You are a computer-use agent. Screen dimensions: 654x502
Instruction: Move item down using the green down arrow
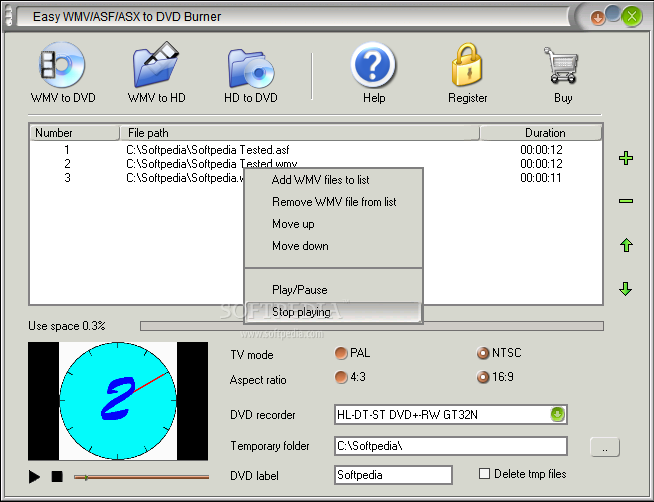(x=625, y=289)
